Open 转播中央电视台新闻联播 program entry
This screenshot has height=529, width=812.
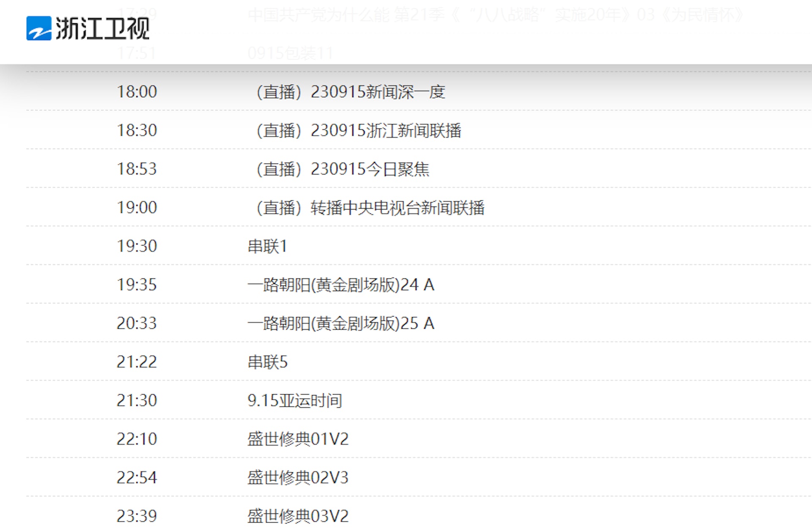370,207
